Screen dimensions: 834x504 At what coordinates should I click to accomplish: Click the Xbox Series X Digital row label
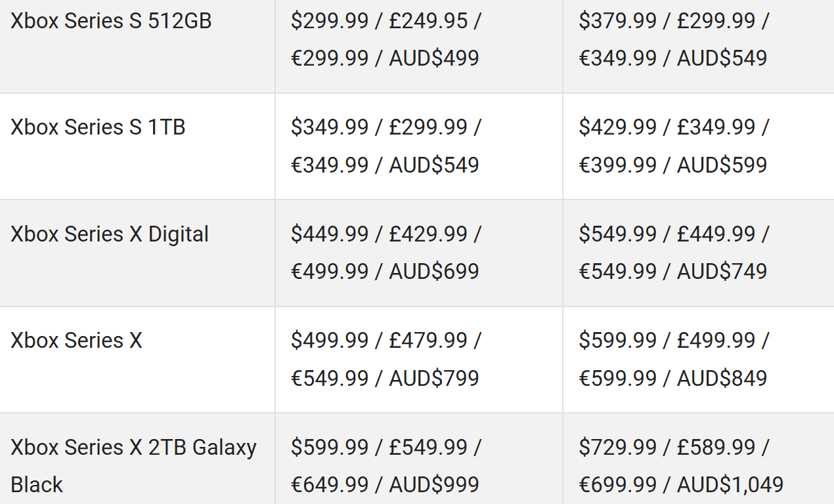pos(110,234)
